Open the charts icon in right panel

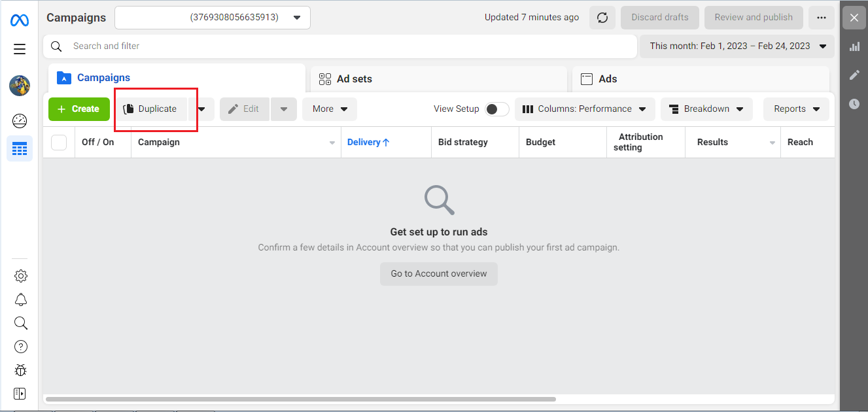click(854, 46)
